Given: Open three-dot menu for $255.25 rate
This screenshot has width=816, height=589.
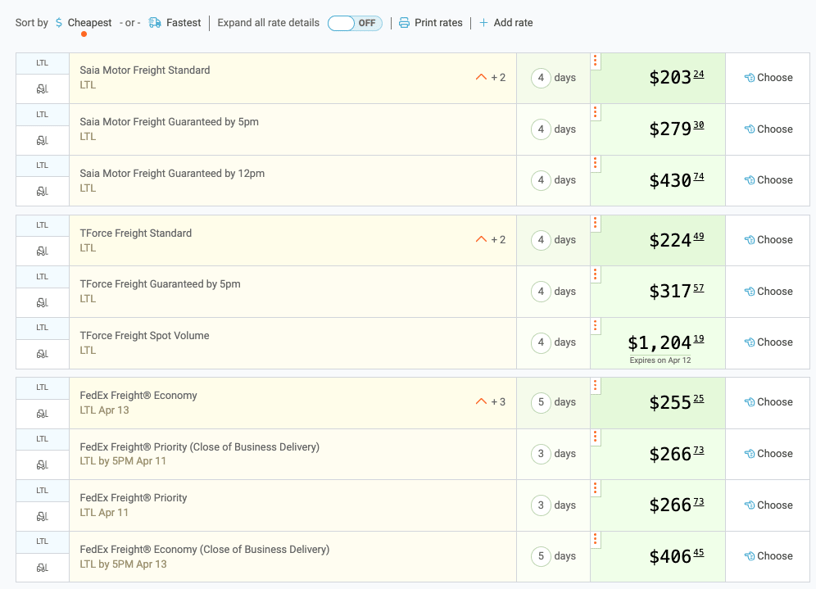Looking at the screenshot, I should [x=595, y=386].
